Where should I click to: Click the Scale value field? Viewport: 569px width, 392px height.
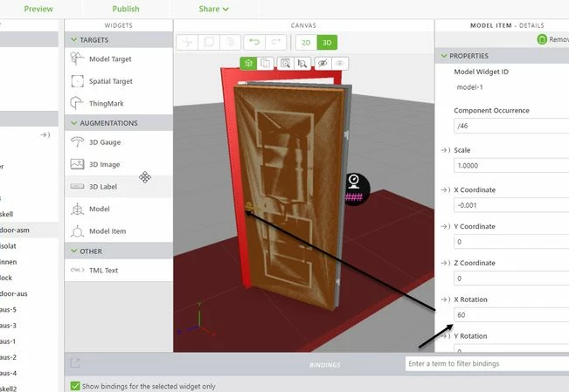tap(511, 166)
